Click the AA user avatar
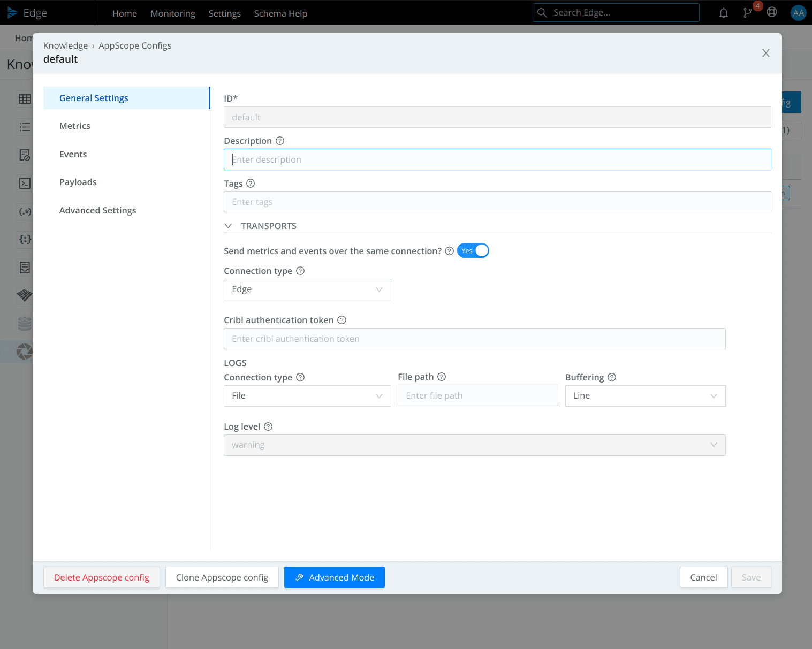812x649 pixels. pyautogui.click(x=798, y=13)
